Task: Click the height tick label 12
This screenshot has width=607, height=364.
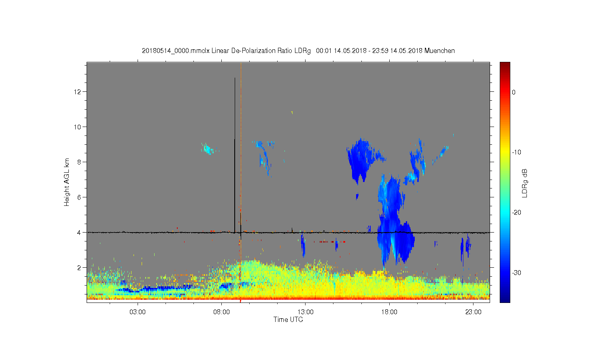Action: pos(78,92)
